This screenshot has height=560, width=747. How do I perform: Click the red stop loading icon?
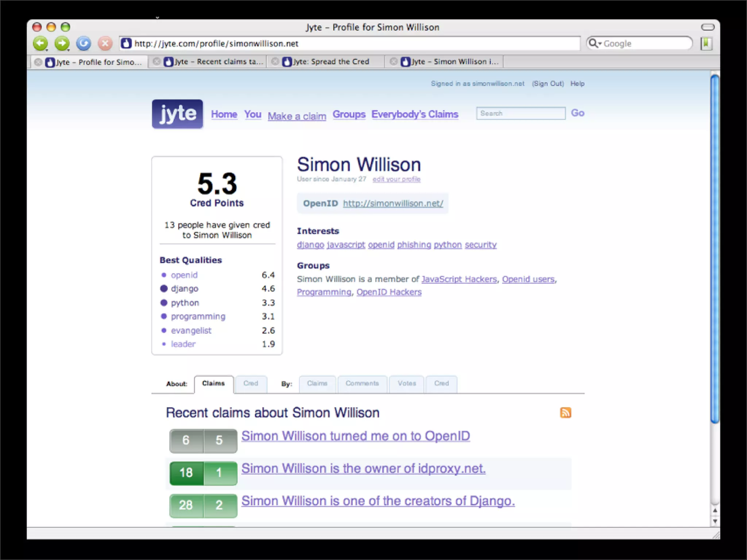pos(105,44)
